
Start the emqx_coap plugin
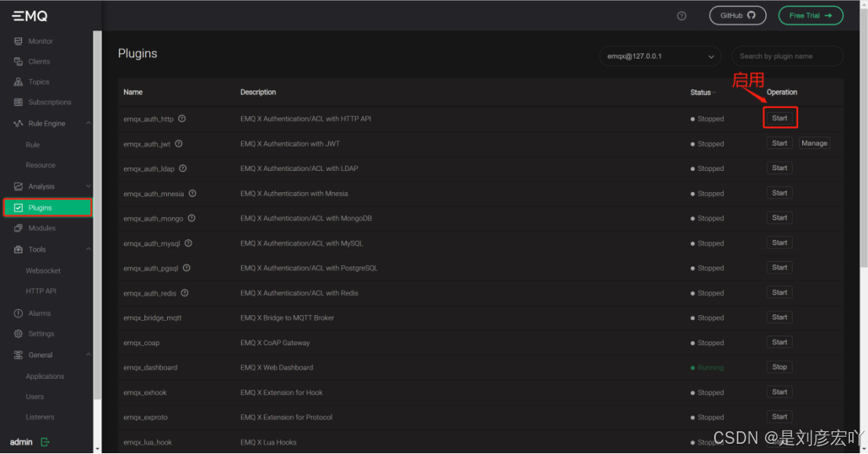(779, 343)
